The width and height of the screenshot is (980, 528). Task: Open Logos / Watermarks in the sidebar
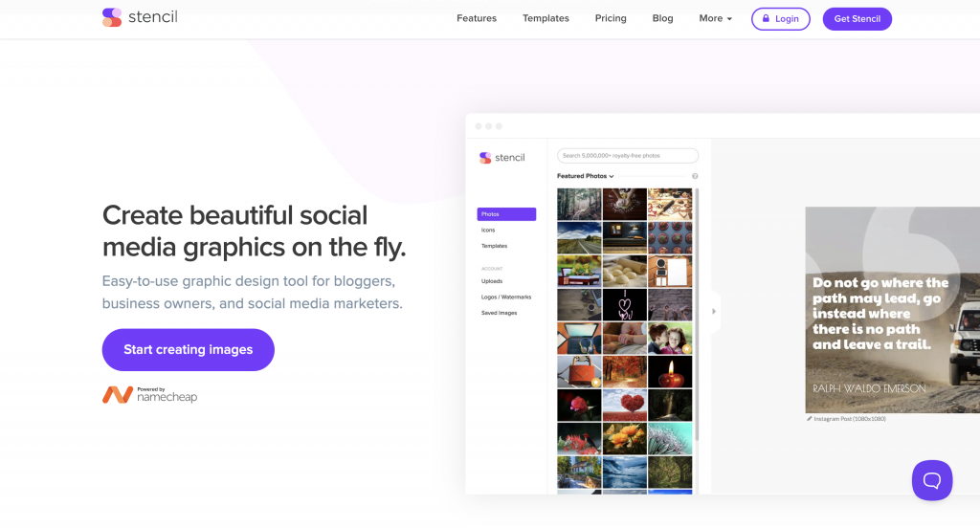506,297
